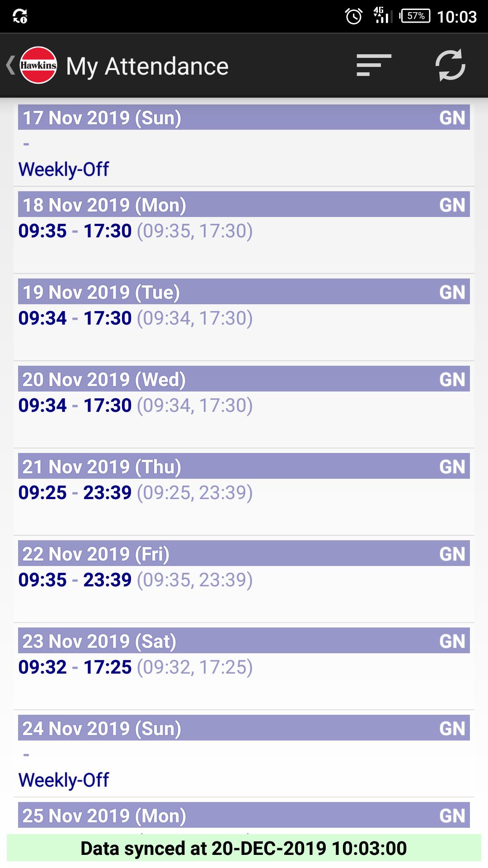Tap the My Attendance title
This screenshot has width=488, height=868.
(x=147, y=66)
